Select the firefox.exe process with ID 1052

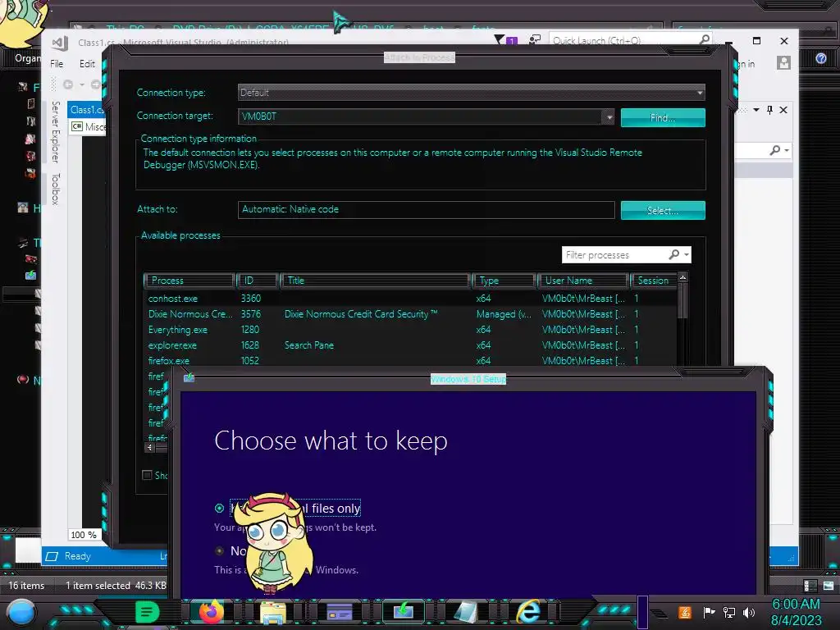[x=410, y=360]
